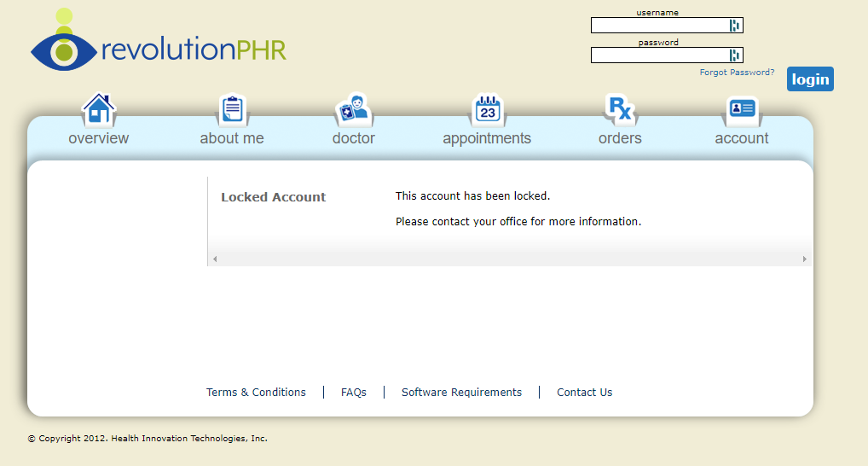Click the Rx prescription orders icon
Viewport: 868px width, 466px height.
click(x=620, y=109)
